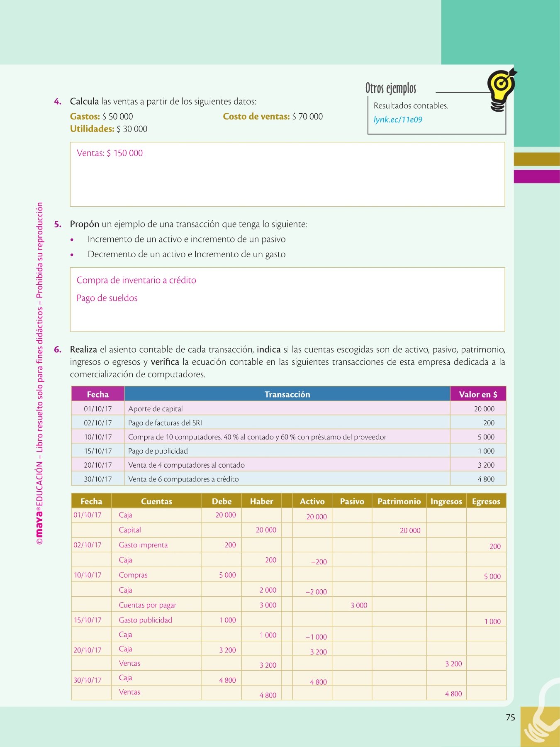
Task: Click the 'Gasto imprenta' account entry
Action: pos(143,545)
